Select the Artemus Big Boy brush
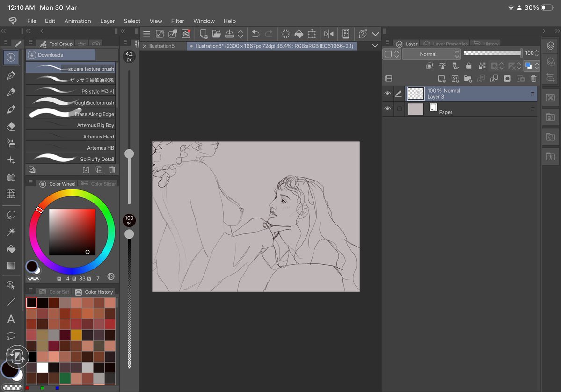Image resolution: width=561 pixels, height=392 pixels. point(71,125)
